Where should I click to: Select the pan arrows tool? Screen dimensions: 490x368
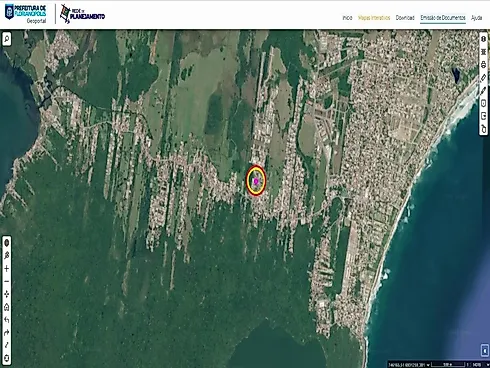tap(7, 294)
